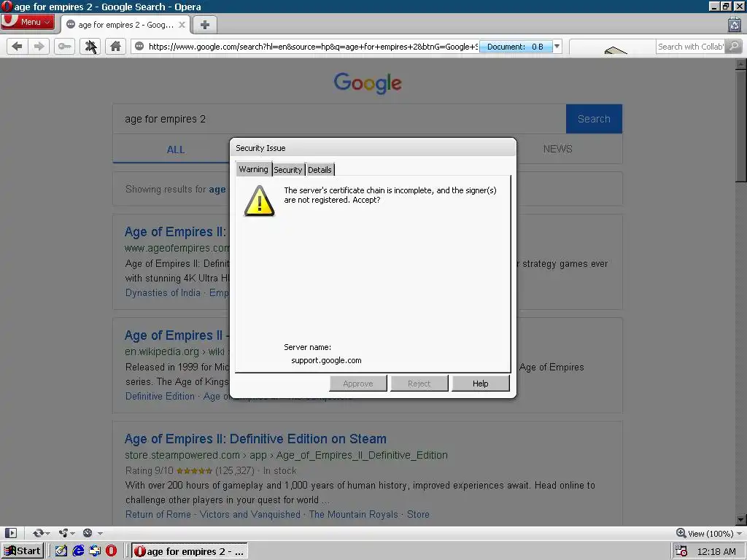Go to the home page icon

click(115, 46)
